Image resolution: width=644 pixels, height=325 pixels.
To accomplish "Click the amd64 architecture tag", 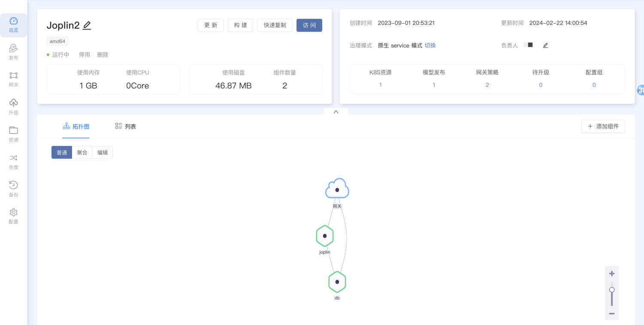I will point(58,41).
